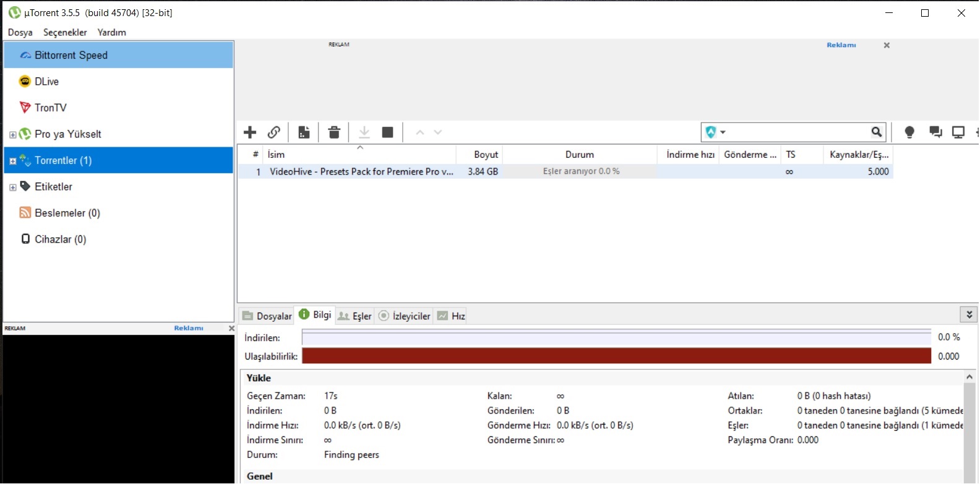Close the top ad banner

(x=887, y=45)
